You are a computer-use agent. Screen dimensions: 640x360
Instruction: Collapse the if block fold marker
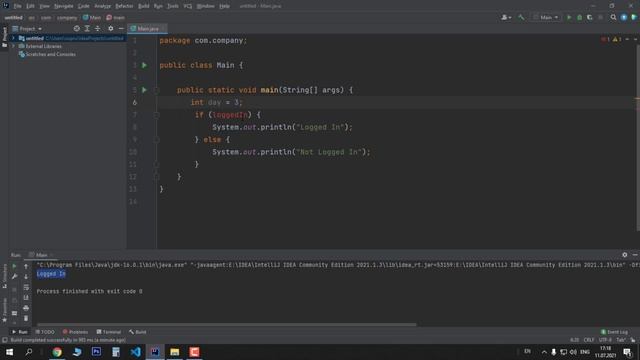[x=156, y=115]
